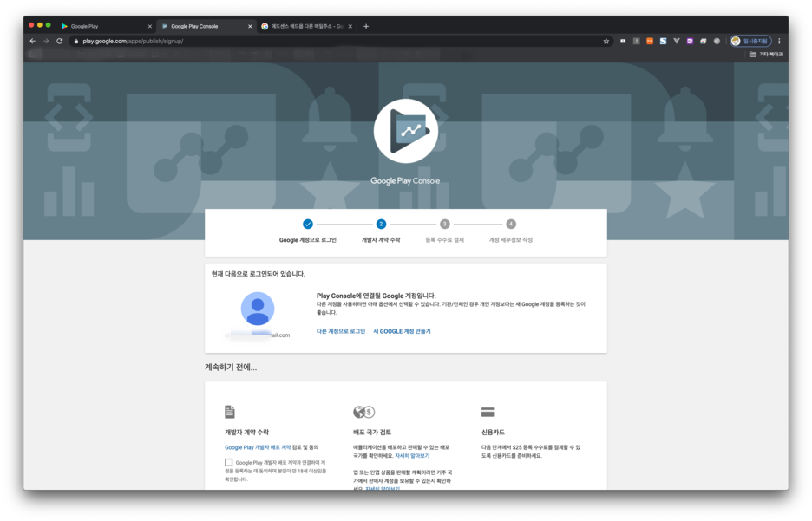812x521 pixels.
Task: Close the Google Play tab
Action: click(150, 26)
